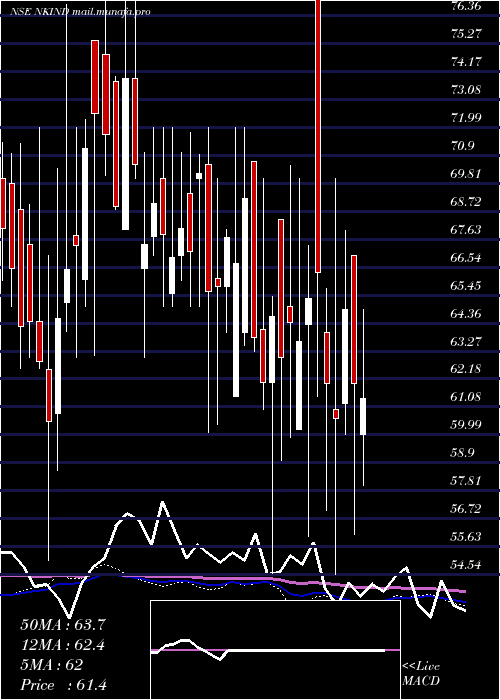Click the 75.27 price axis label
Viewport: 500px width, 700px height.
coord(466,34)
